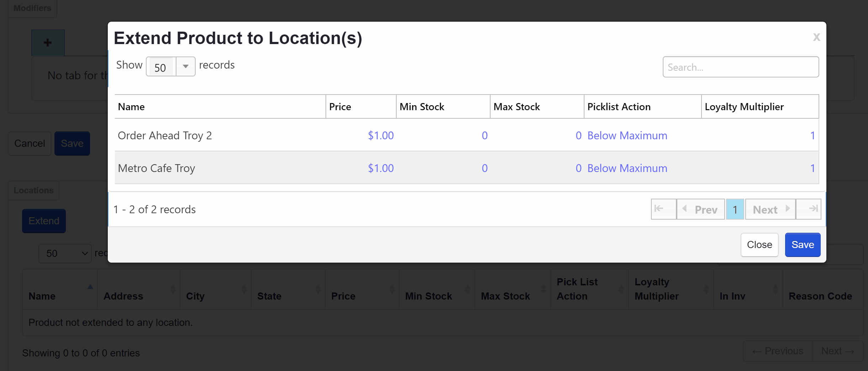
Task: Edit Loyalty Multiplier for Metro Cafe Troy
Action: click(812, 168)
